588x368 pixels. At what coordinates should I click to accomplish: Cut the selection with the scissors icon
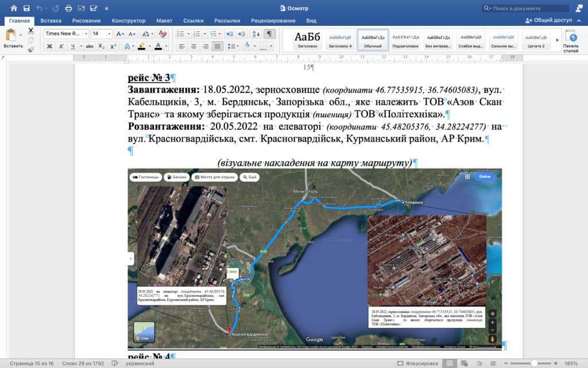[x=31, y=31]
